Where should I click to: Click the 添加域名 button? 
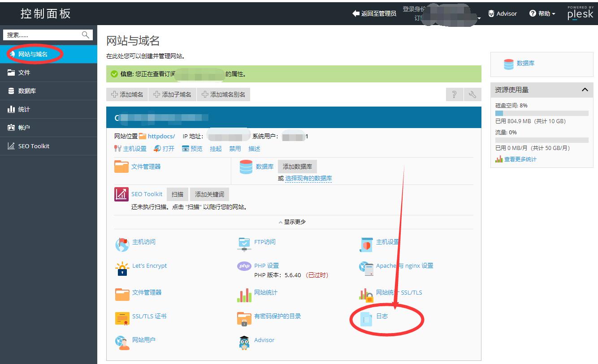(x=127, y=94)
